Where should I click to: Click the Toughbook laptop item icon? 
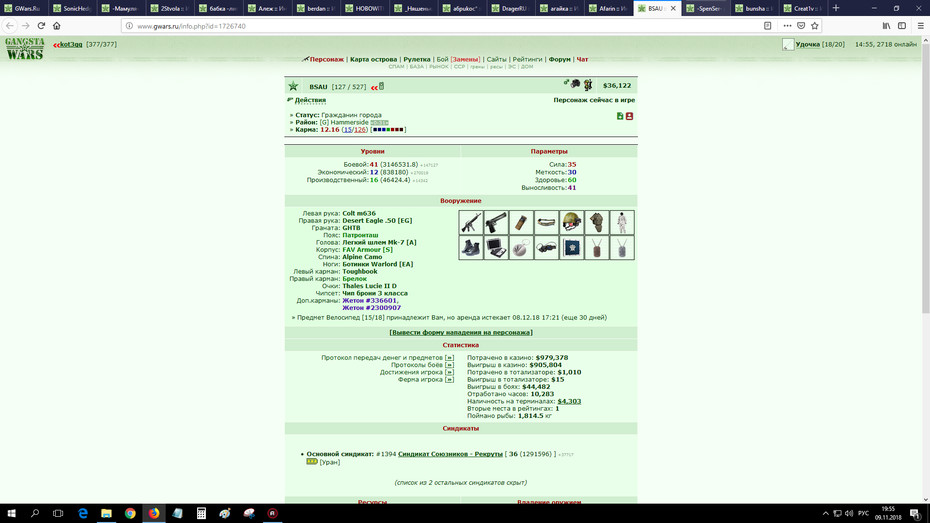coord(496,248)
